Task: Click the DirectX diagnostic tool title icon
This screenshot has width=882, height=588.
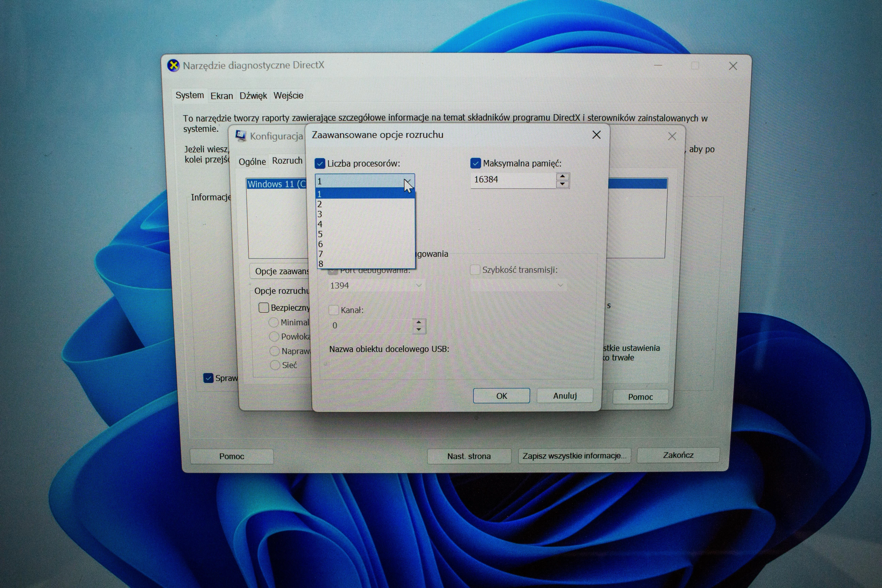Action: tap(173, 66)
